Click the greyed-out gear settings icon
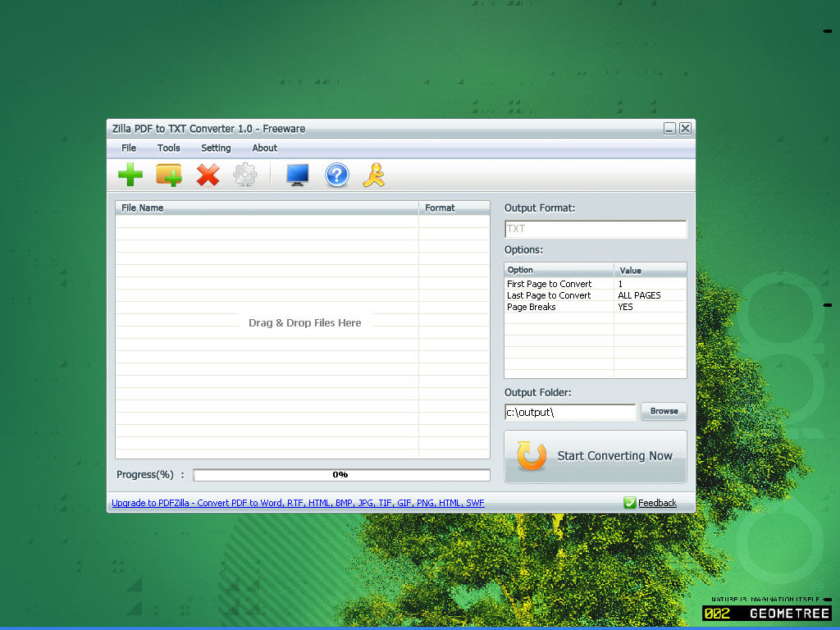Viewport: 840px width, 630px height. (x=245, y=175)
